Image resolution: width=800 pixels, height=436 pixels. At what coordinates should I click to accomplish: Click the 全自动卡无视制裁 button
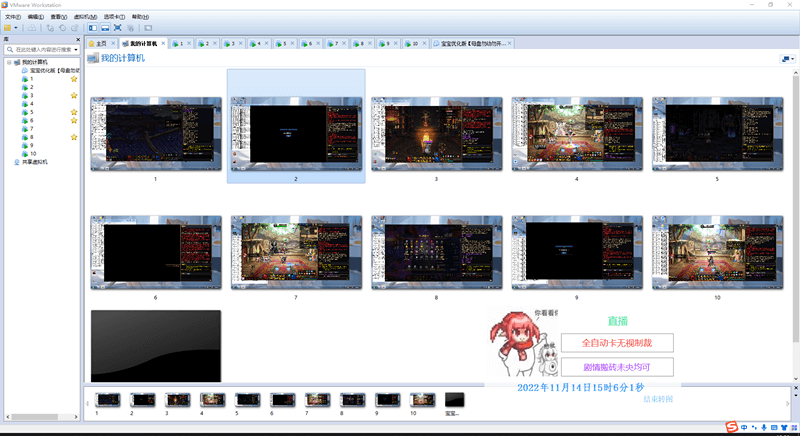[x=617, y=343]
